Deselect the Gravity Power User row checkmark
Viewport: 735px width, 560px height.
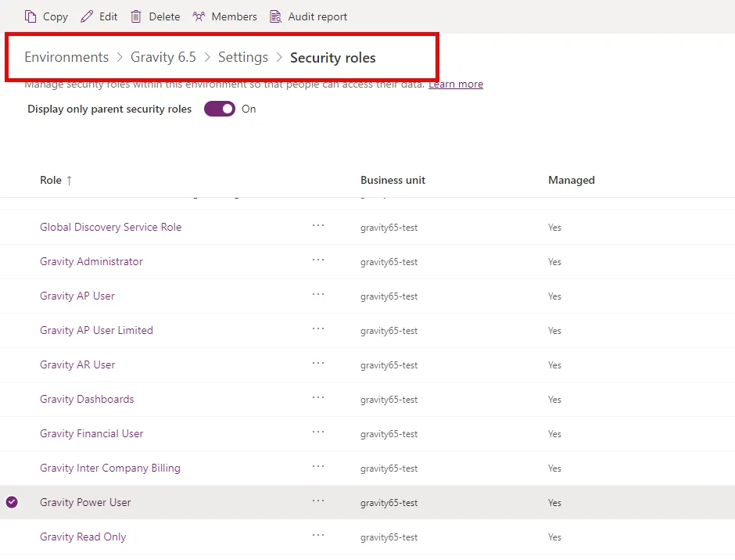point(12,502)
